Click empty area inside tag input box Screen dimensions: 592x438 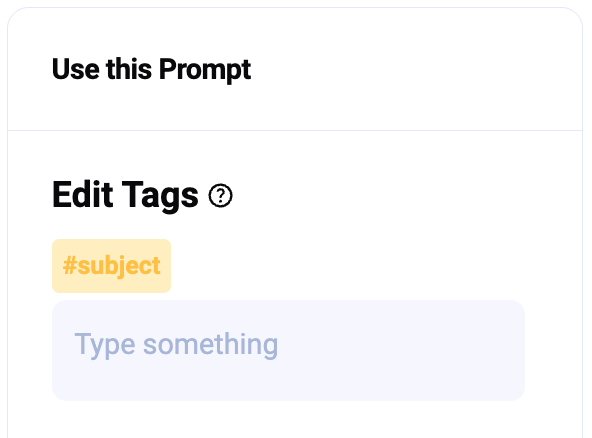[400, 350]
